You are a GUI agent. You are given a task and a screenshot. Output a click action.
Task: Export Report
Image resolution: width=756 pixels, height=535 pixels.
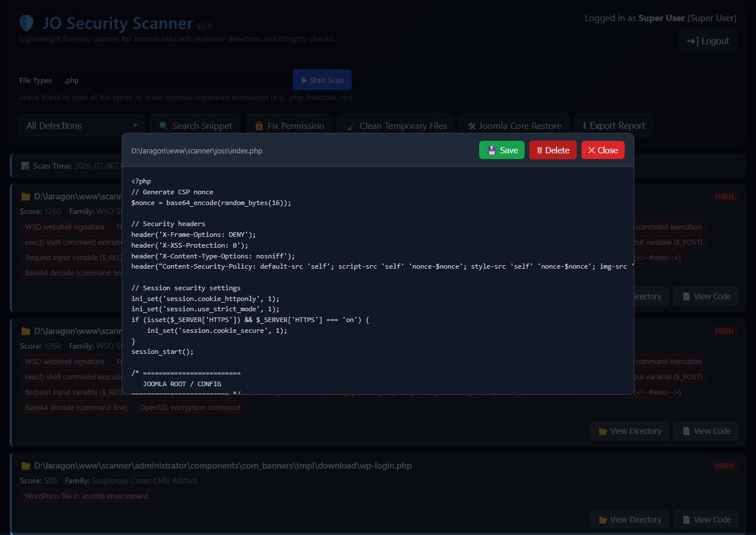coord(613,126)
